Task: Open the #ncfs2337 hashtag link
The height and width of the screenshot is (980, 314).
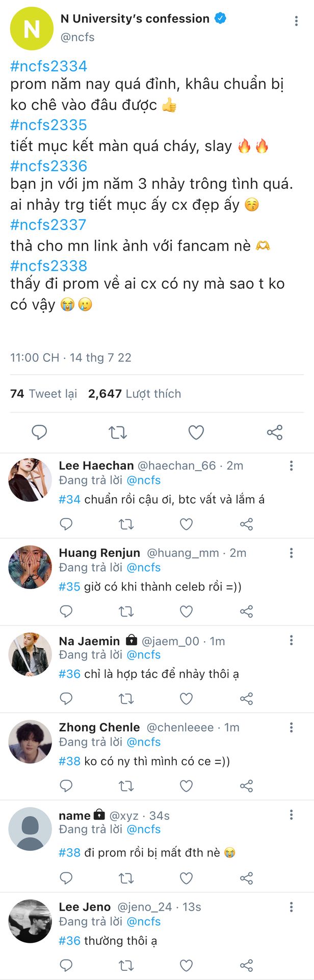Action: pyautogui.click(x=49, y=225)
